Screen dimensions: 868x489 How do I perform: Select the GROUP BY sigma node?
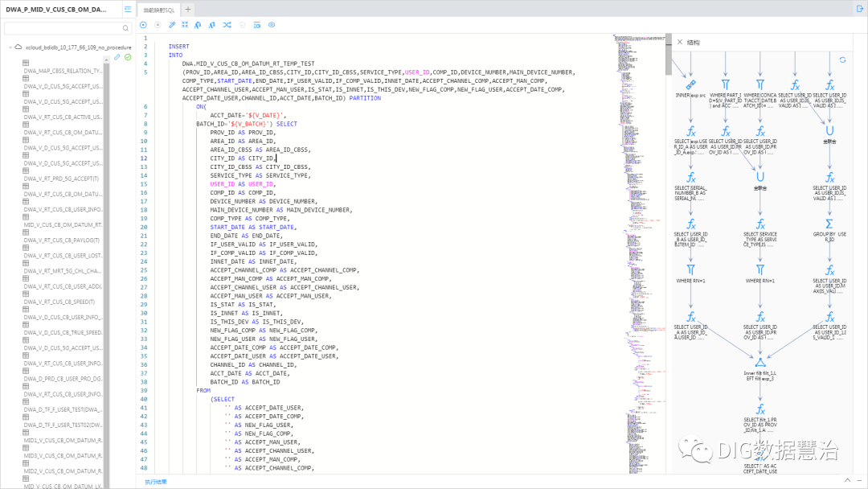pos(829,223)
